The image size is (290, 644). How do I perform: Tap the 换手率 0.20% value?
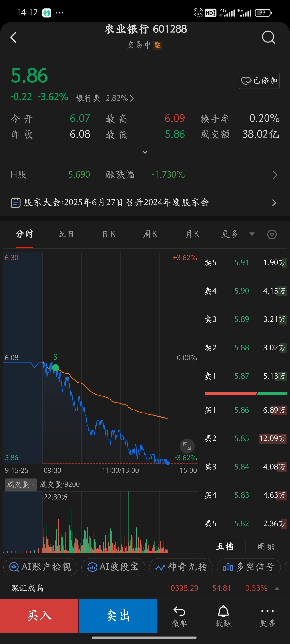click(x=264, y=118)
